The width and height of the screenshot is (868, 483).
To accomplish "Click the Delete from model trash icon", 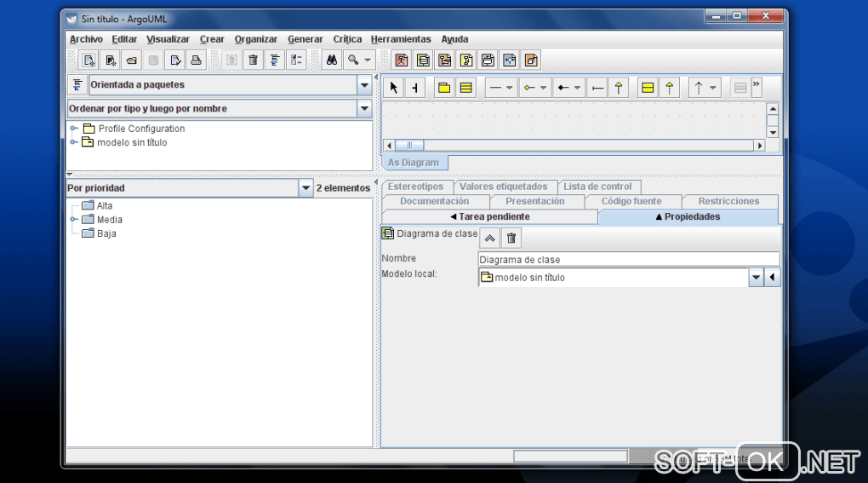I will 253,60.
